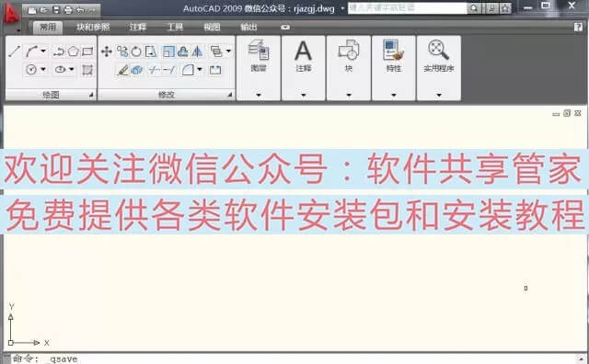This screenshot has height=364, width=589.
Task: Select the Rectangle draw tool
Action: point(87,51)
